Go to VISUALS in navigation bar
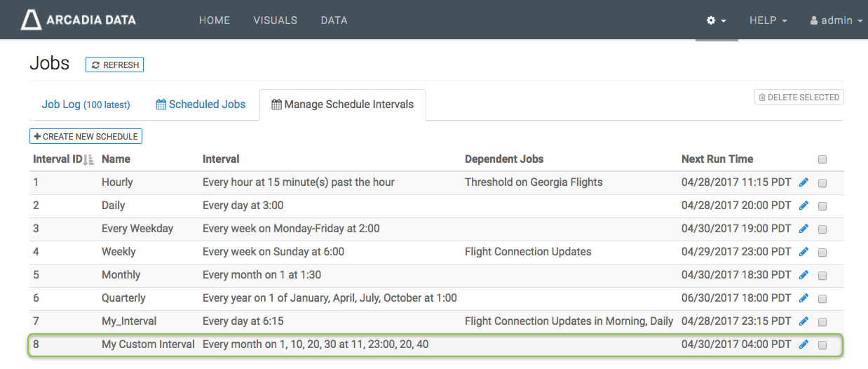 pyautogui.click(x=275, y=20)
